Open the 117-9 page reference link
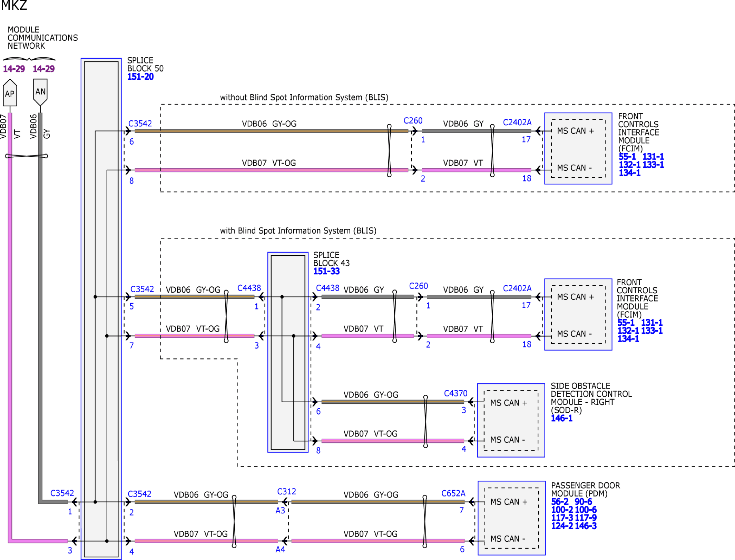 (586, 518)
